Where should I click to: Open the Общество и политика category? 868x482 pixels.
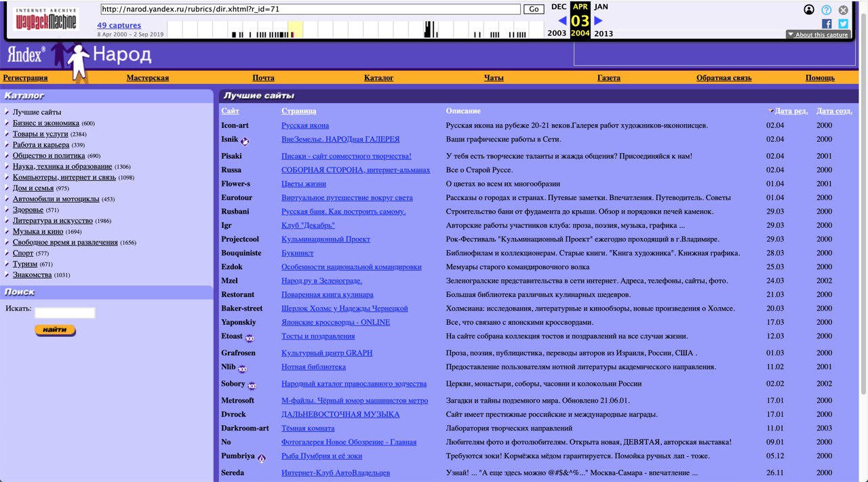(49, 156)
